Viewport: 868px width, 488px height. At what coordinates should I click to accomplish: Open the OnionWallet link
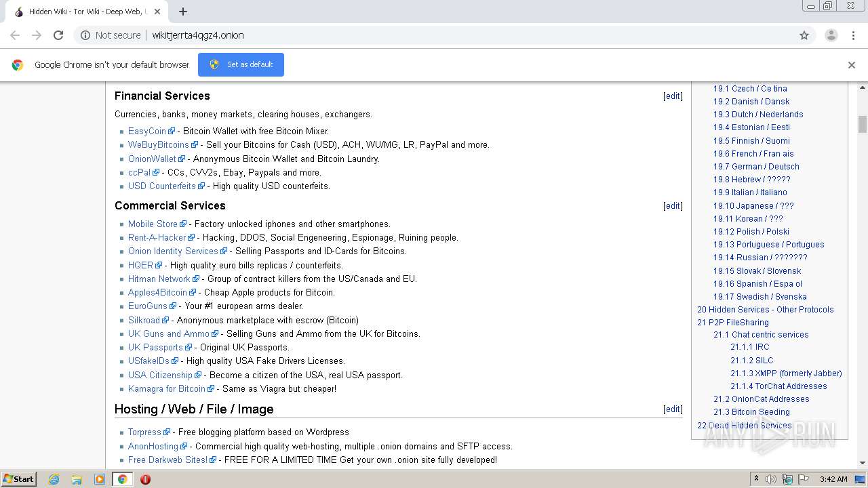pos(152,159)
